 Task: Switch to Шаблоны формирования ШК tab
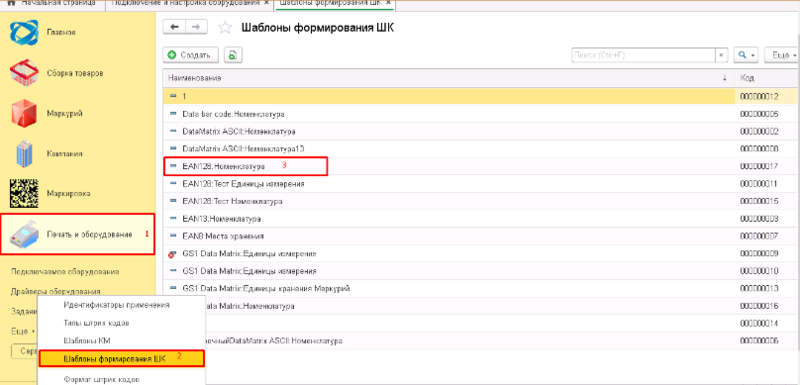(331, 3)
